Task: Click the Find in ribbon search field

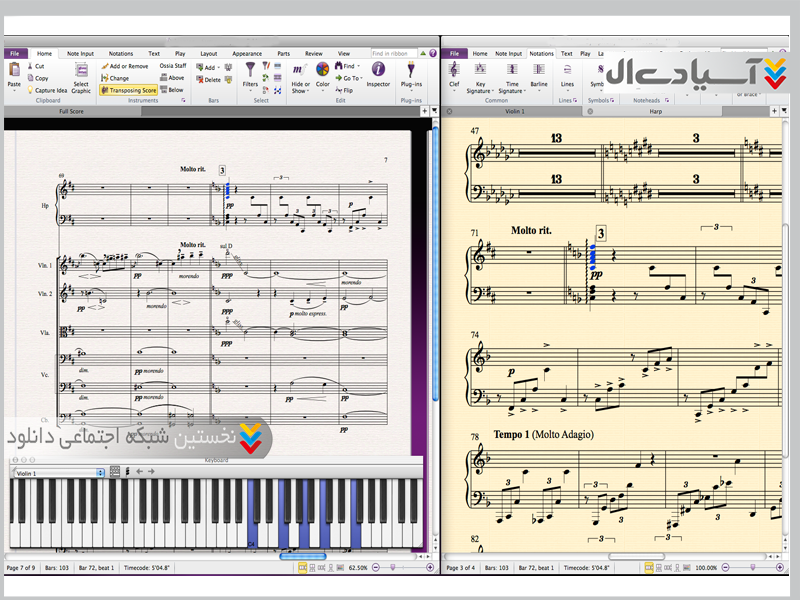Action: pos(394,54)
